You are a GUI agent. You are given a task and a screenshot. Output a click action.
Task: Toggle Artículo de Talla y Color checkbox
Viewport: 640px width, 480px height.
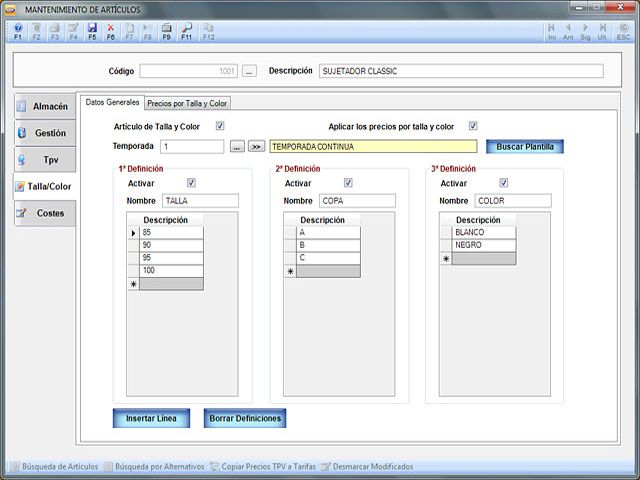[220, 126]
